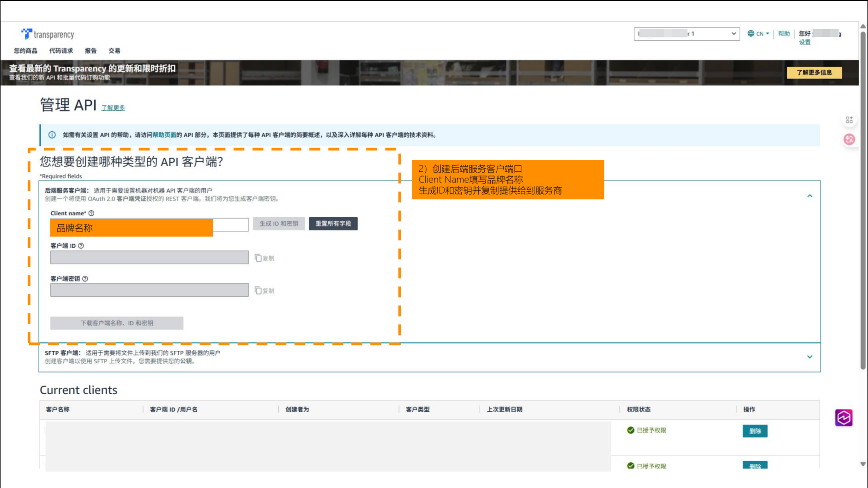Open the 报告 menu

pyautogui.click(x=90, y=51)
